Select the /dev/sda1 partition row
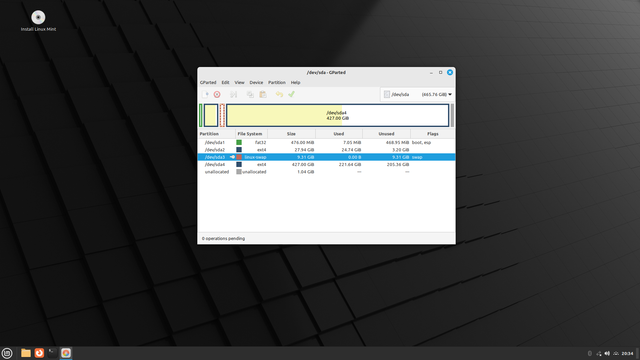 [327, 142]
